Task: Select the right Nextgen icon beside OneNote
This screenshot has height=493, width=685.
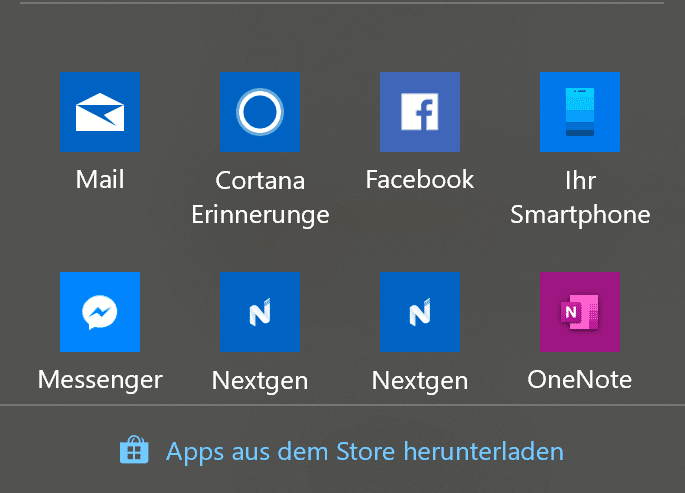Action: coord(420,312)
